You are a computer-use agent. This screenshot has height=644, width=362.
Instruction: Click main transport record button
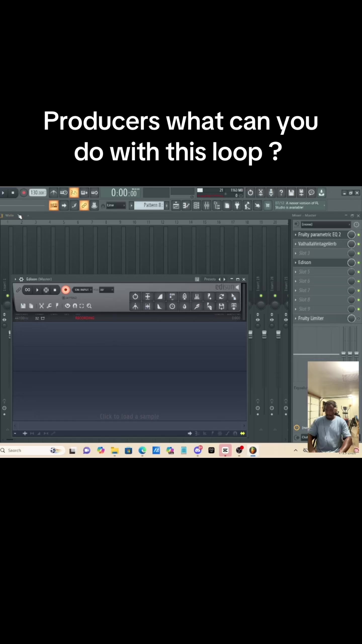pos(24,193)
